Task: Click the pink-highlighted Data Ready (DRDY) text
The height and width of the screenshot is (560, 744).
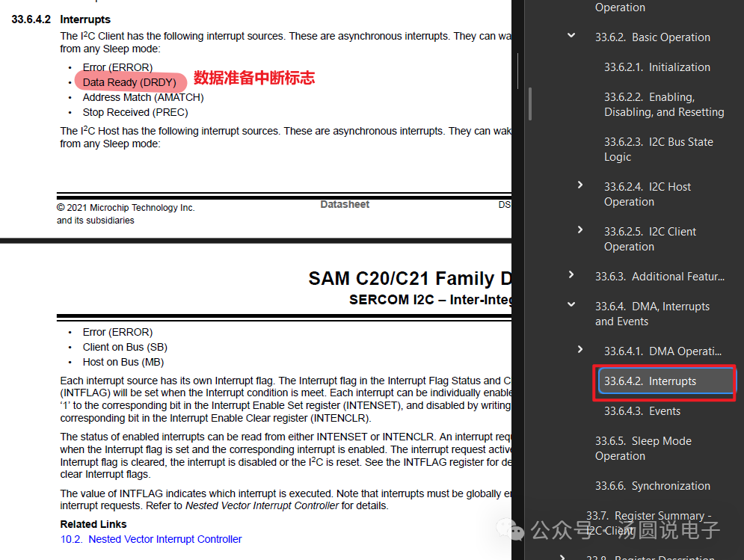Action: tap(129, 82)
